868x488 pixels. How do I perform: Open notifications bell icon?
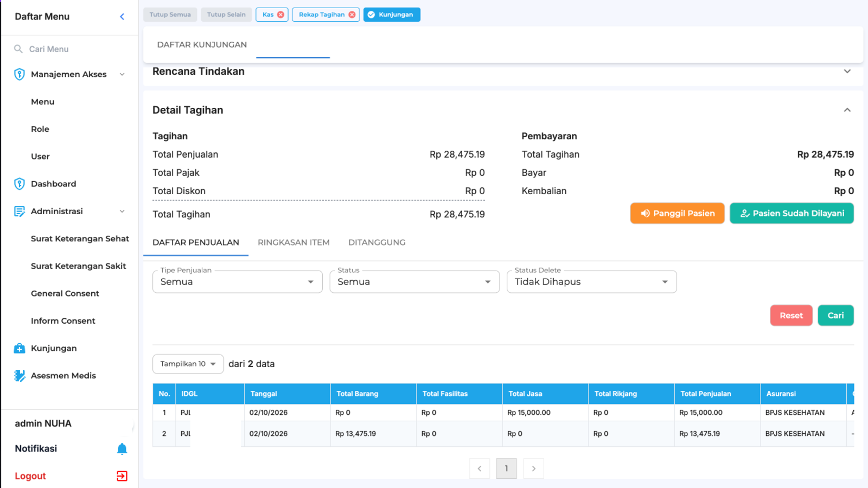(122, 448)
